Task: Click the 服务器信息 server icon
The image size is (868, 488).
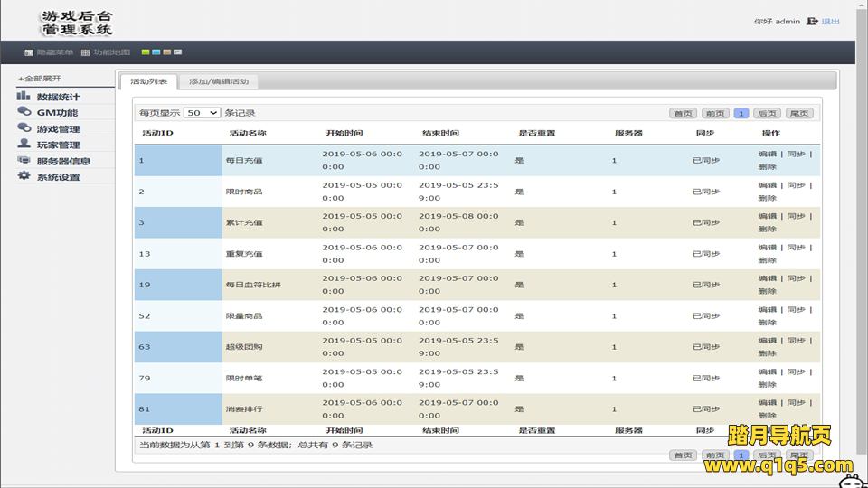Action: click(24, 160)
